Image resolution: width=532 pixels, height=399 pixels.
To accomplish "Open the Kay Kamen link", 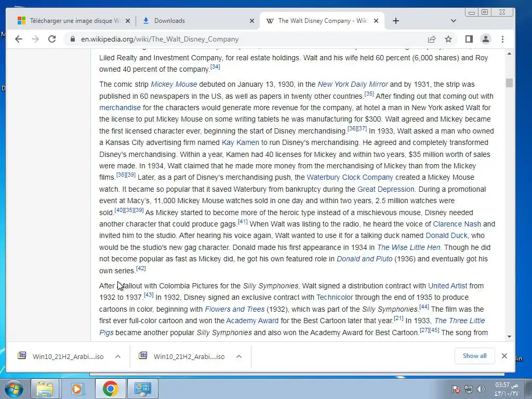I will click(x=240, y=142).
